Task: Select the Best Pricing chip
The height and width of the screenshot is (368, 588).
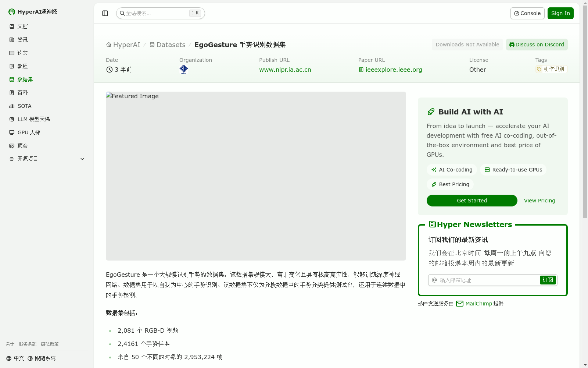Action: click(x=450, y=184)
